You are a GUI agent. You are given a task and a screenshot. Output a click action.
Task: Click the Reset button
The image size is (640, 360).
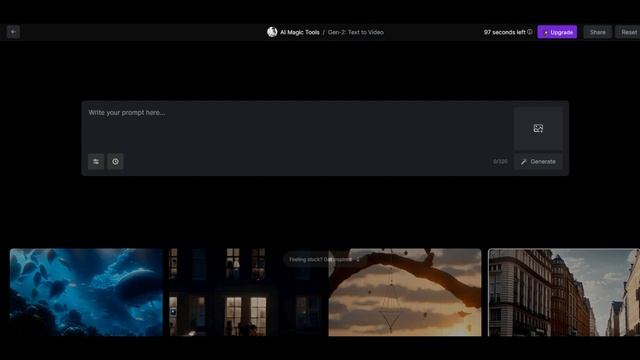629,32
